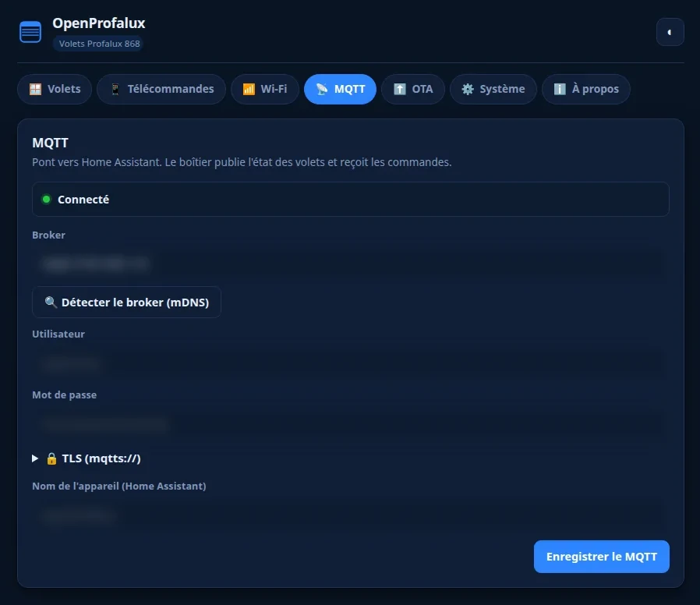The width and height of the screenshot is (700, 605).
Task: Switch to the Télécommandes tab
Action: 161,89
